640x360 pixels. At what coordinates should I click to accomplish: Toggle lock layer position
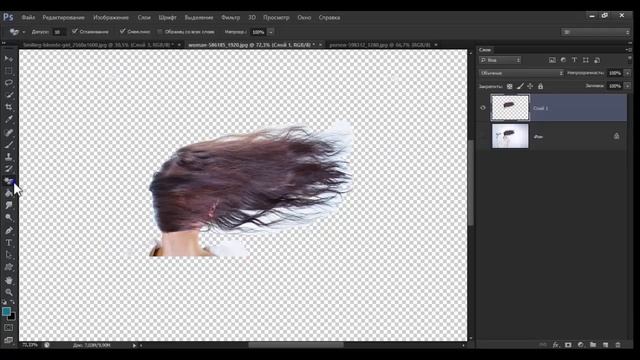(530, 86)
